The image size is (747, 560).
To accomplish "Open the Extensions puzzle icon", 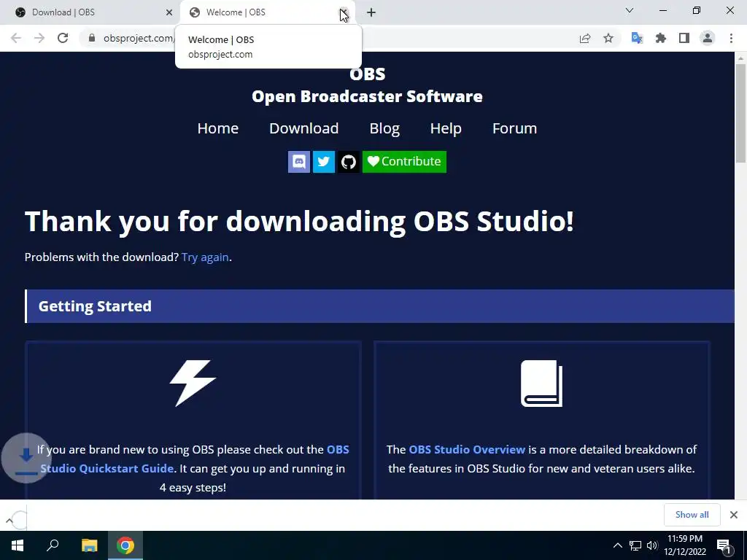I will point(661,38).
